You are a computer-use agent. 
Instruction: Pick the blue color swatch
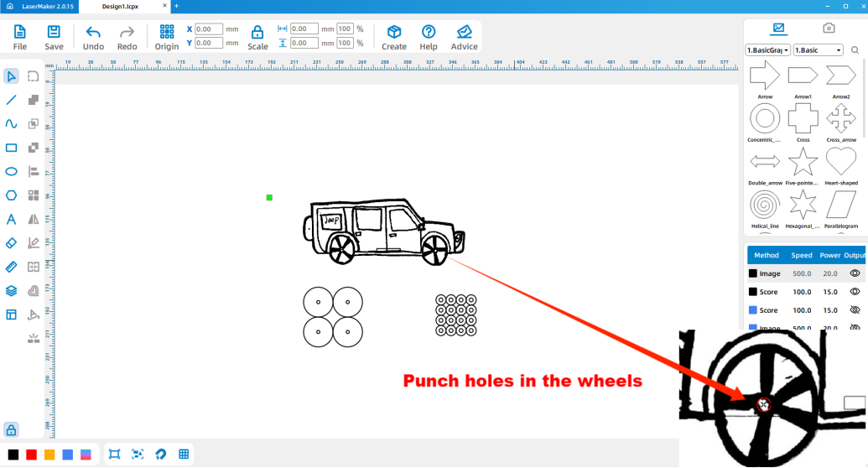tap(68, 455)
